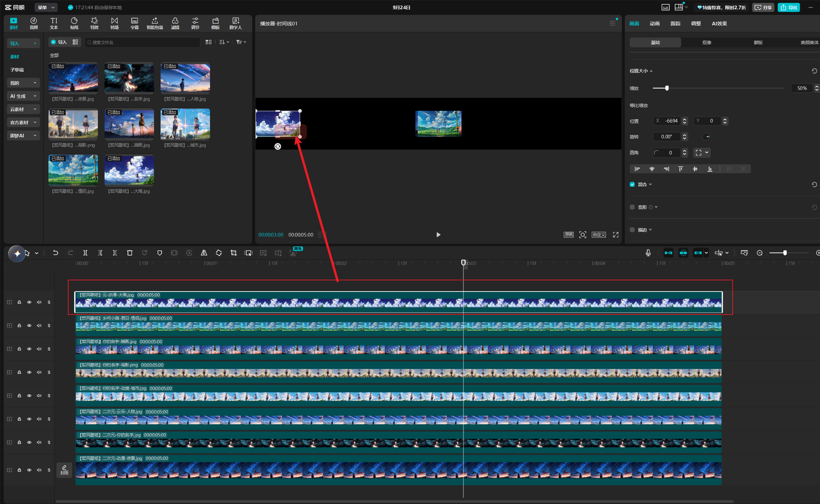Click the 搜索文件名 search field
The image size is (820, 504).
tap(142, 42)
